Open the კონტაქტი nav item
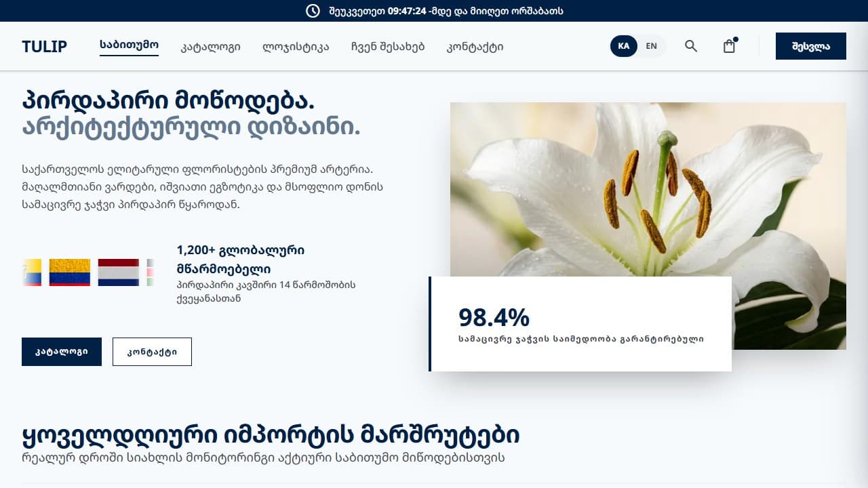The image size is (868, 488). point(475,47)
